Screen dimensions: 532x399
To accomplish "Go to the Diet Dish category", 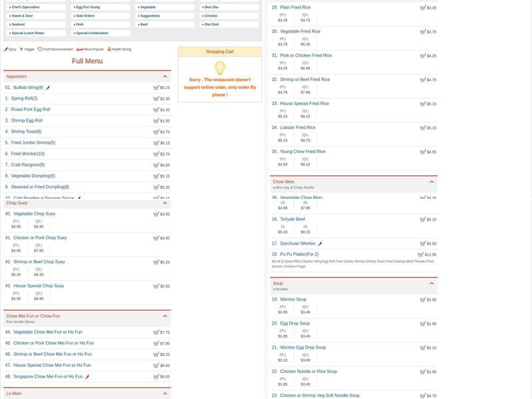I will pyautogui.click(x=211, y=25).
